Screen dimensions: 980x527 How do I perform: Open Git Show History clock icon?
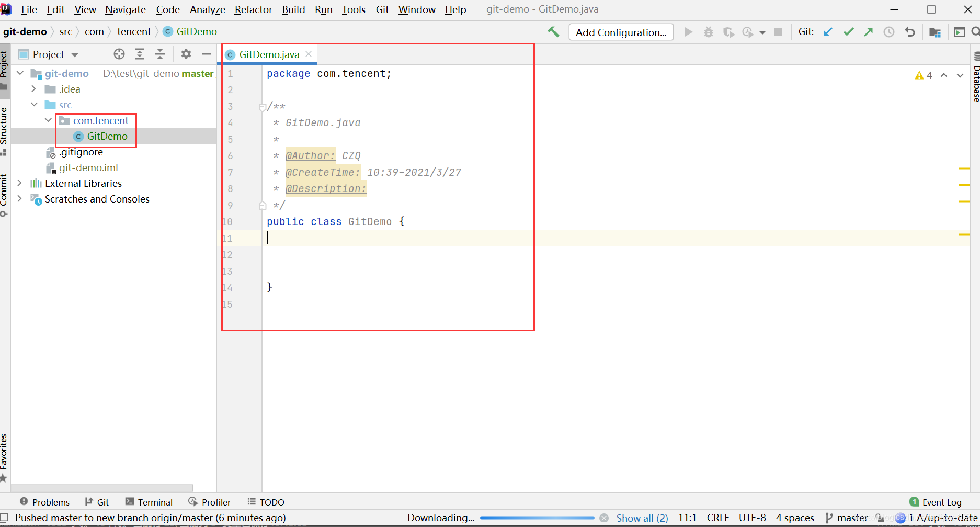(x=889, y=32)
